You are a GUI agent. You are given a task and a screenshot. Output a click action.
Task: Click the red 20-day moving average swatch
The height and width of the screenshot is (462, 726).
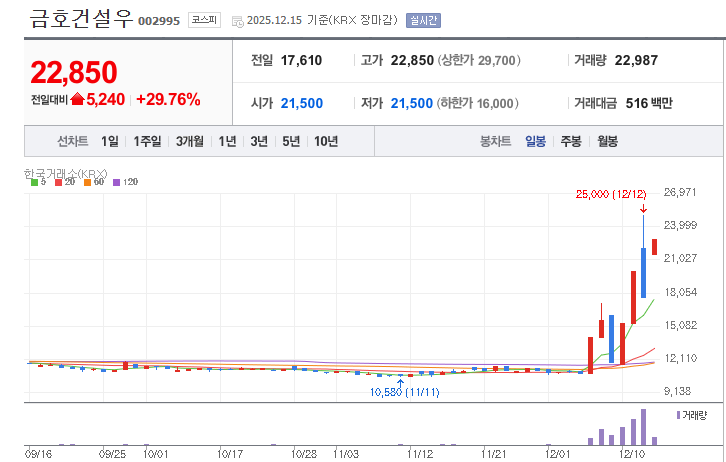pyautogui.click(x=58, y=182)
